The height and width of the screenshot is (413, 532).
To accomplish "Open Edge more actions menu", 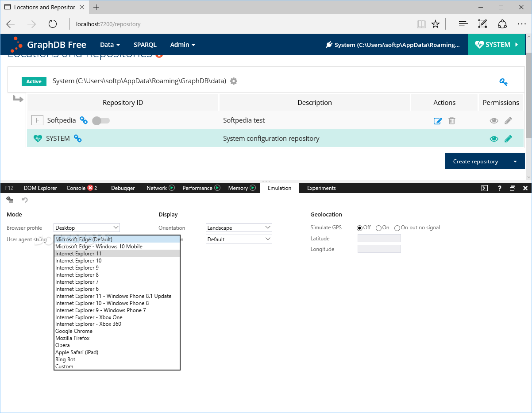I will coord(521,24).
